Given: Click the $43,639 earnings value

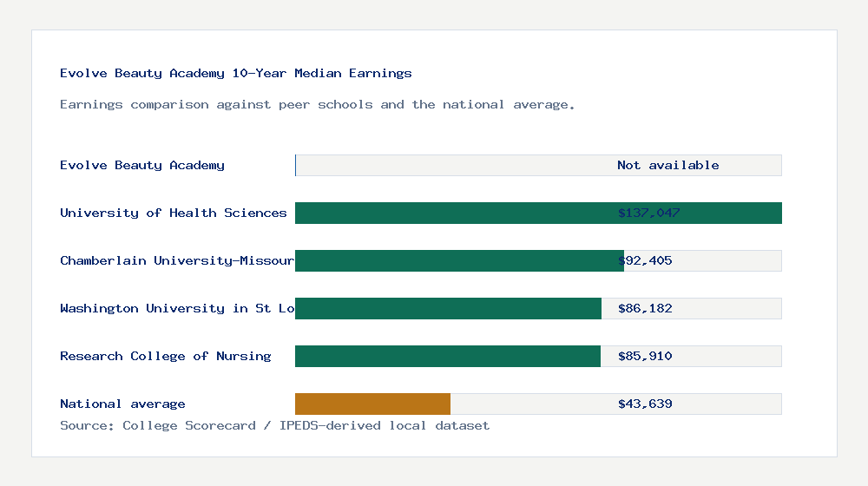Looking at the screenshot, I should coord(645,404).
